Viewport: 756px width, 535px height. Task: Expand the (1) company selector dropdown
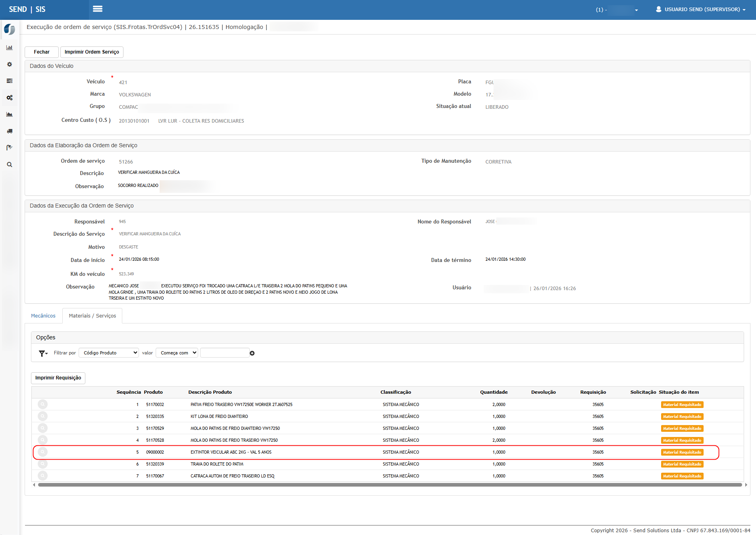[617, 10]
